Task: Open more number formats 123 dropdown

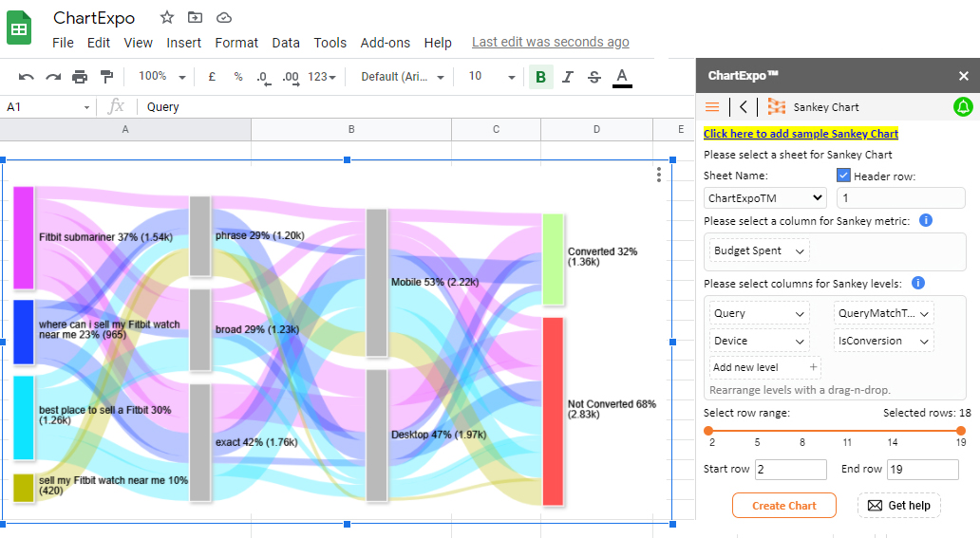Action: coord(322,76)
